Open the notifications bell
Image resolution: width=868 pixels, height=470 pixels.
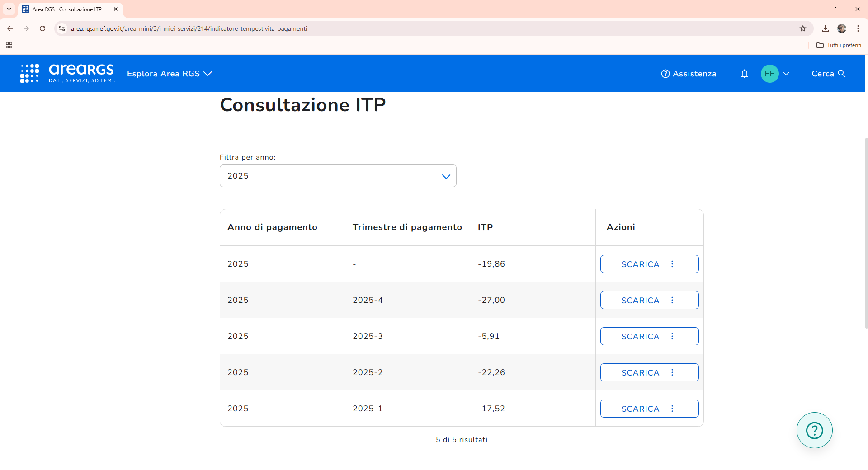point(744,74)
